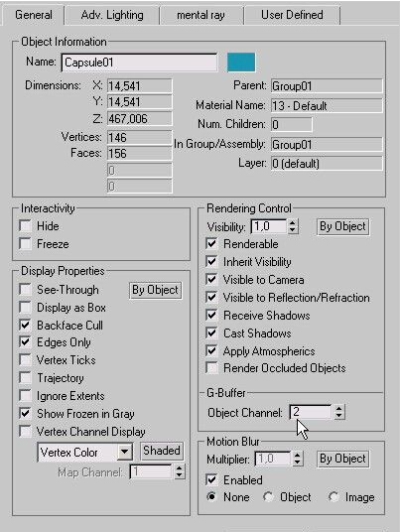Image resolution: width=401 pixels, height=532 pixels.
Task: Click the Parent field showing Group01
Action: tap(327, 86)
